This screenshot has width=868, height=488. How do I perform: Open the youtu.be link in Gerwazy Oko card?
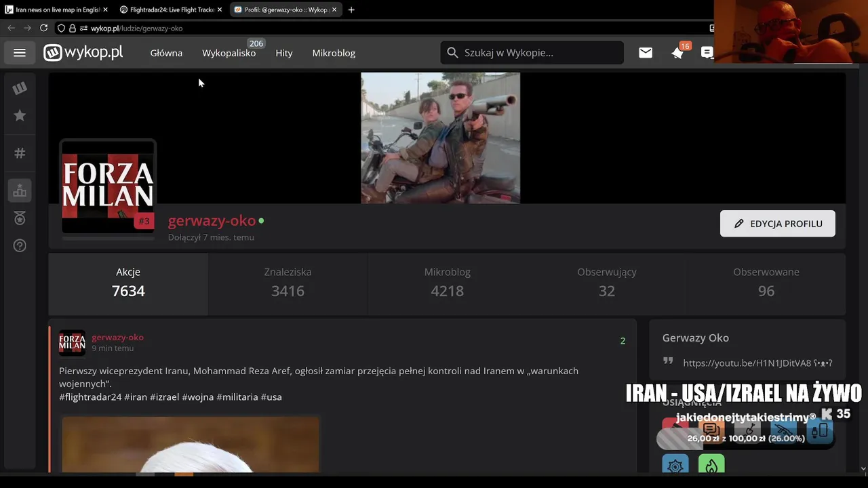tap(747, 363)
